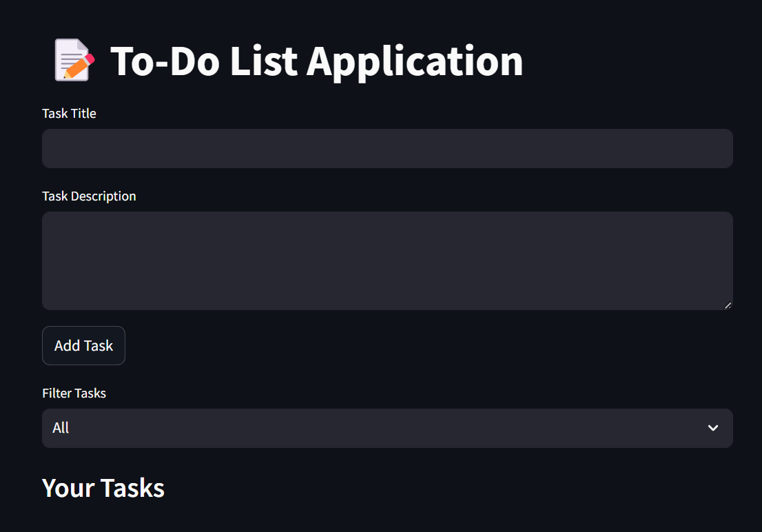Click the word 'Application' in page title

415,61
